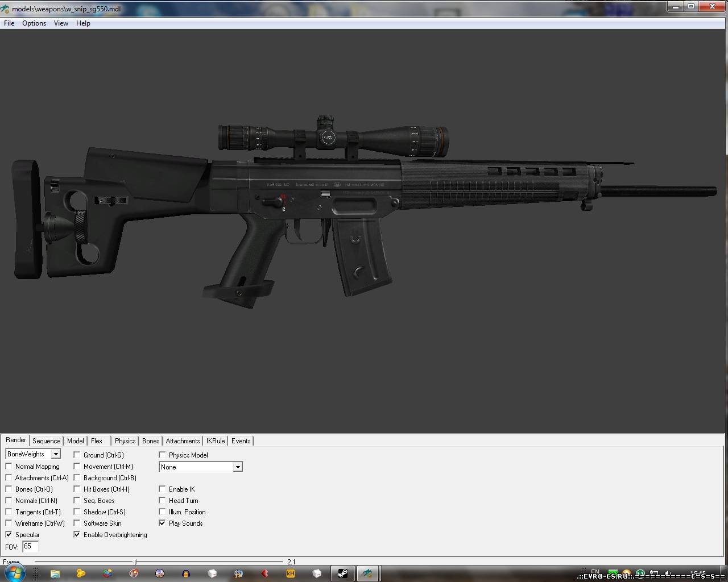Open the orange kH taskbar icon
Image resolution: width=728 pixels, height=582 pixels.
291,573
